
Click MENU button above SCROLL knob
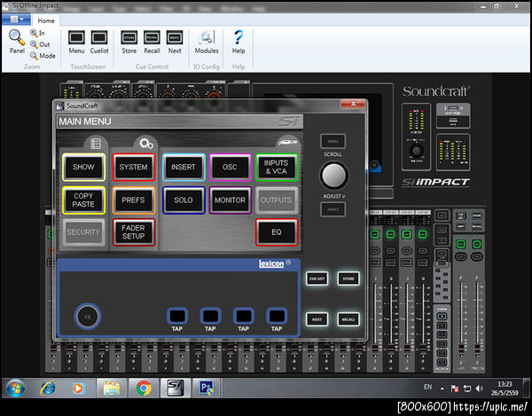click(x=332, y=142)
